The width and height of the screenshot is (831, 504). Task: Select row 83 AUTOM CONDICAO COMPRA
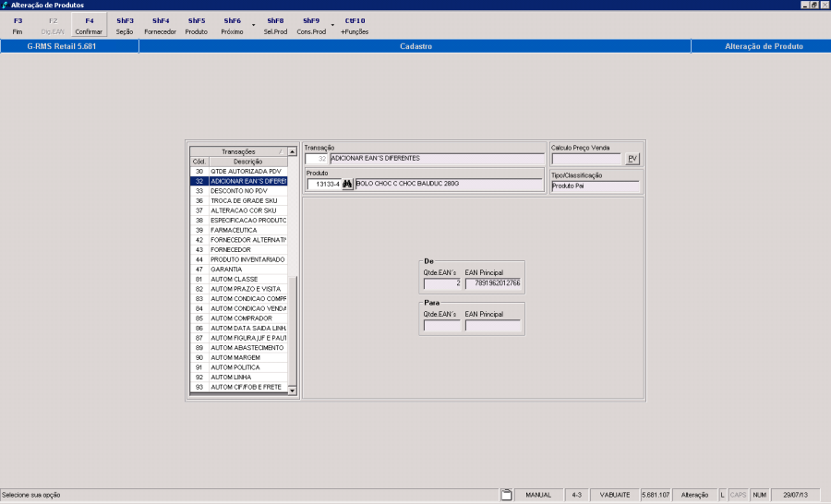pyautogui.click(x=238, y=299)
